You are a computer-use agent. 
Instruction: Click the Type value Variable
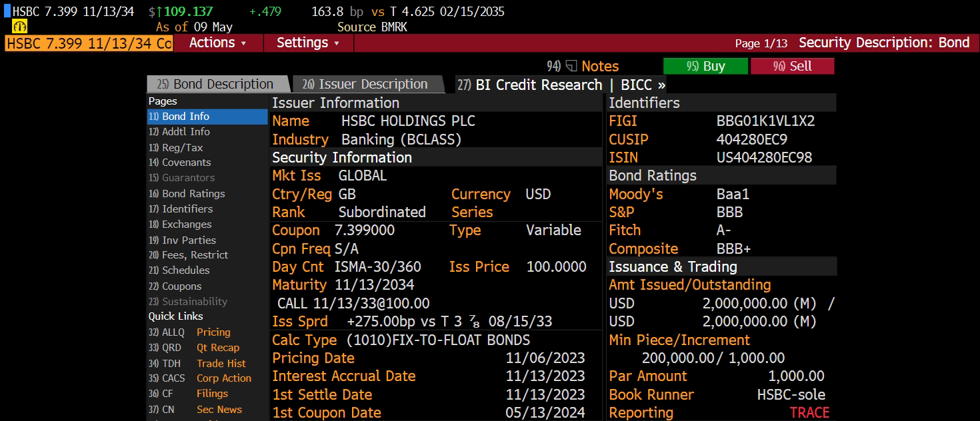click(553, 230)
